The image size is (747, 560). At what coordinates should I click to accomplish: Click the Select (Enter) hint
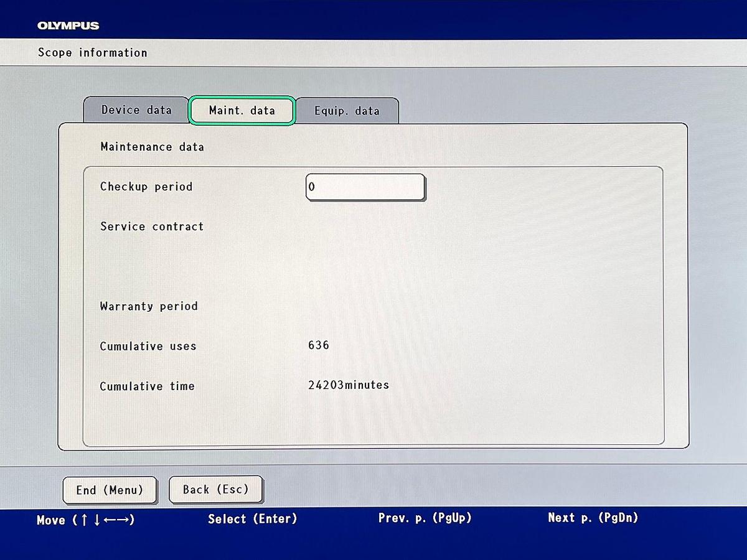tap(253, 519)
